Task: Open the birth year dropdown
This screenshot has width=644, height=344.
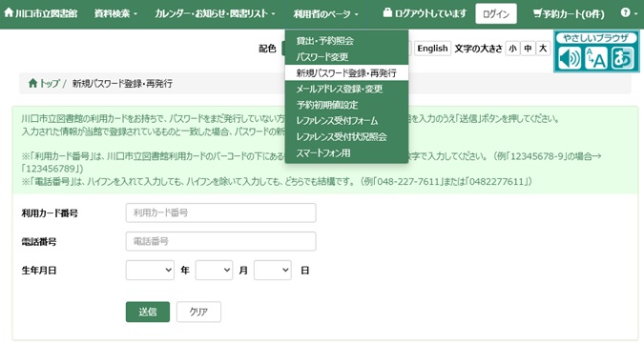Action: point(150,270)
